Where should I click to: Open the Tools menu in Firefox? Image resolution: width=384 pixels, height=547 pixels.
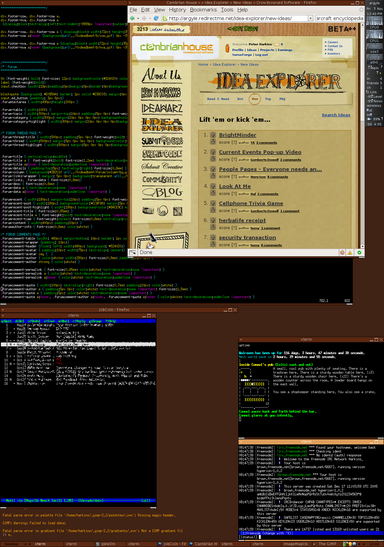pyautogui.click(x=227, y=10)
